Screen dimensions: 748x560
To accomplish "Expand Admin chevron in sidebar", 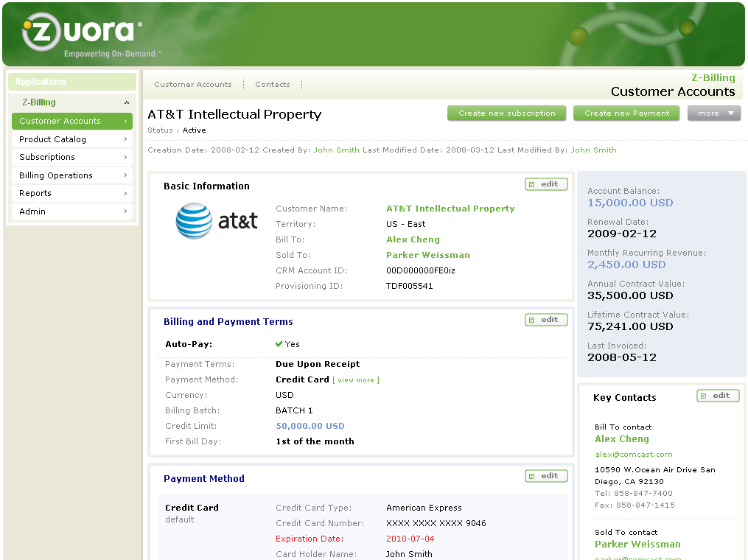I will click(x=125, y=211).
